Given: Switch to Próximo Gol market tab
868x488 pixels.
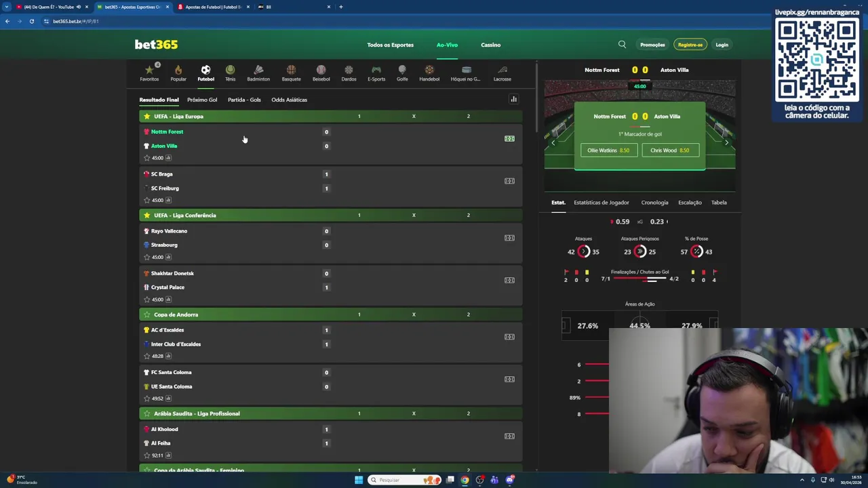Looking at the screenshot, I should click(x=202, y=100).
